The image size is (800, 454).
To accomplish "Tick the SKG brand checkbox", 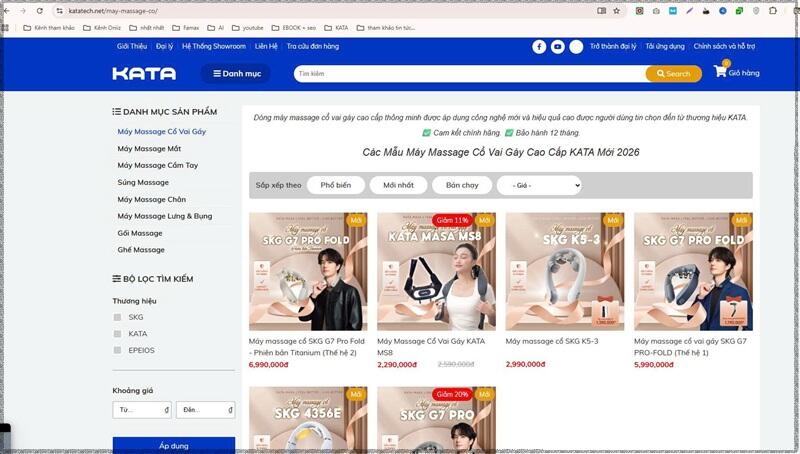I will coord(117,317).
